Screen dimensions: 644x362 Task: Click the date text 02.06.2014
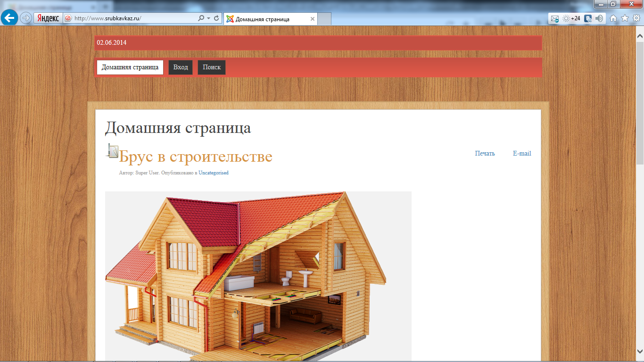(112, 42)
